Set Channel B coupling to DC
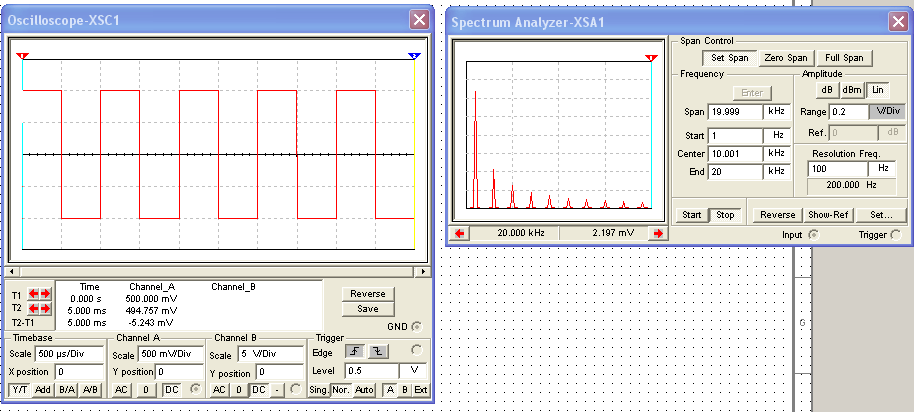This screenshot has height=412, width=914. point(259,390)
